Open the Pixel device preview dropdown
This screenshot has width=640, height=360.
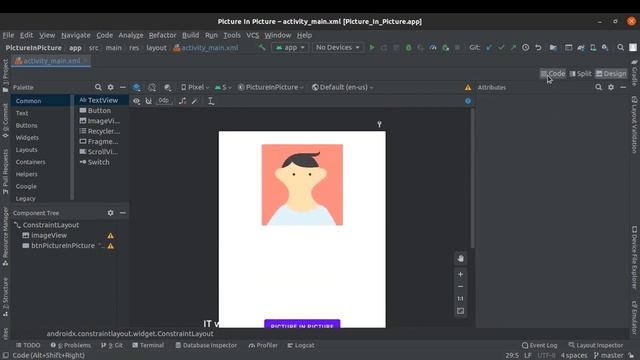195,87
